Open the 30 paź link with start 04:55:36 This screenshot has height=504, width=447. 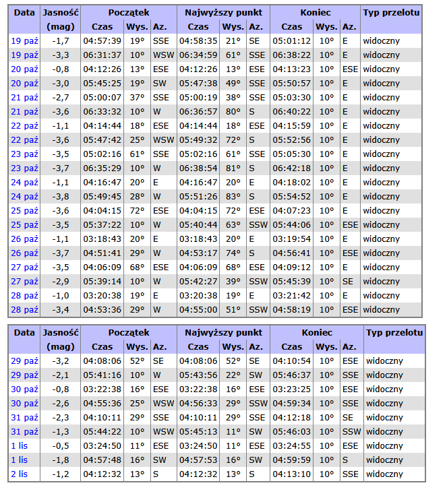pyautogui.click(x=24, y=403)
